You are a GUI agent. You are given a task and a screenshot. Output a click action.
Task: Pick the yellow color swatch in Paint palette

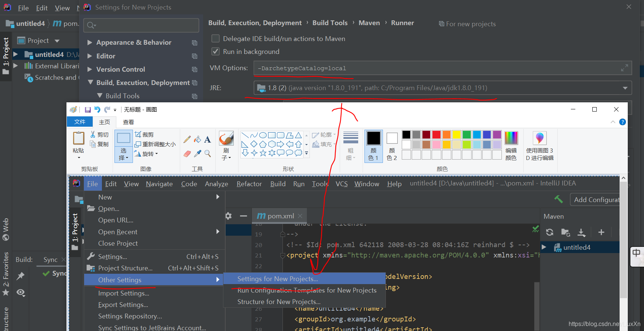(x=457, y=134)
